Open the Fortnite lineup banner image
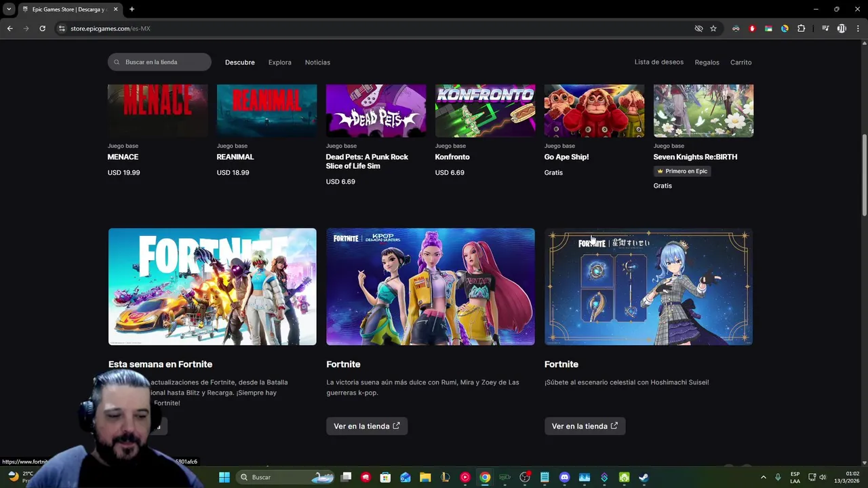The image size is (868, 488). [x=212, y=287]
